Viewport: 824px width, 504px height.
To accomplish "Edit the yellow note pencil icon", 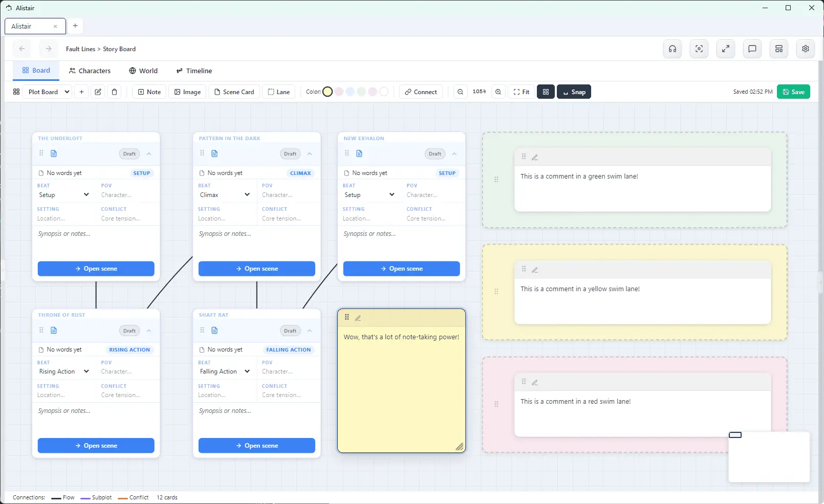I will click(358, 318).
